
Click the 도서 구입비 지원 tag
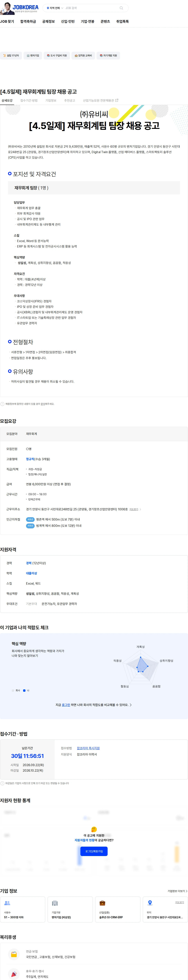coord(57,56)
